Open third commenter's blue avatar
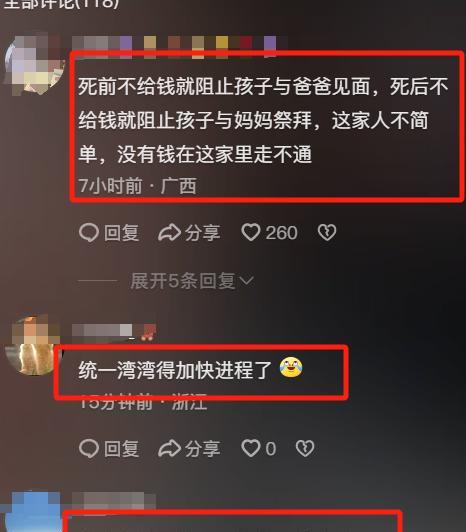The height and width of the screenshot is (532, 466). 34,512
